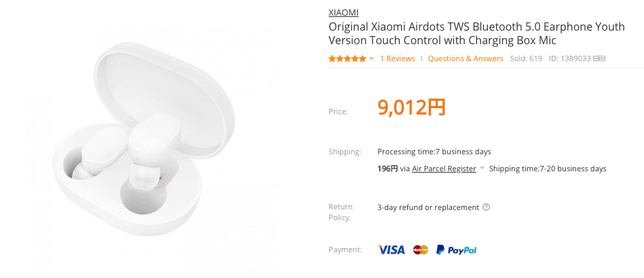Click the PayPal payment logo
The width and height of the screenshot is (644, 278).
pos(456,250)
